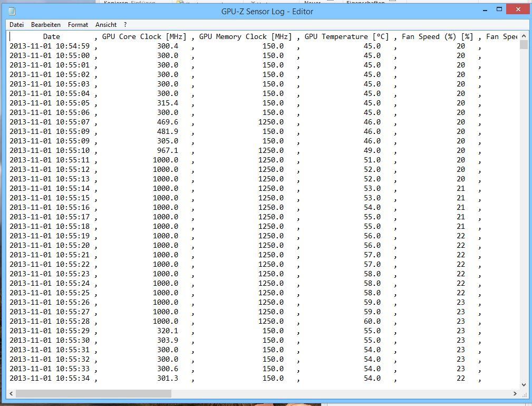The height and width of the screenshot is (406, 532).
Task: Open the Bearbeiten menu
Action: pyautogui.click(x=46, y=25)
